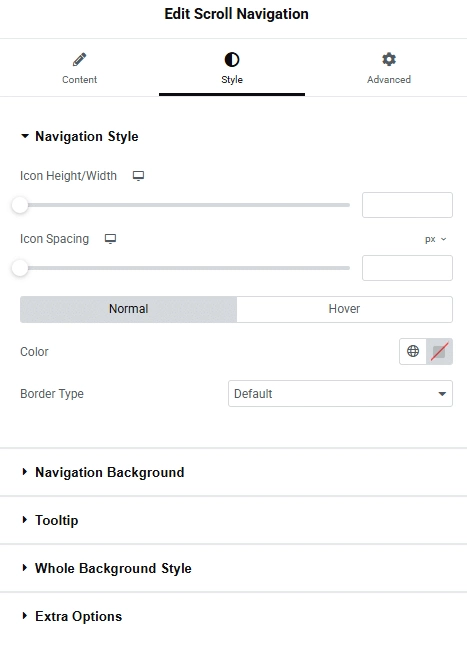Switch to the Hover state toggle
This screenshot has height=645, width=467.
344,309
